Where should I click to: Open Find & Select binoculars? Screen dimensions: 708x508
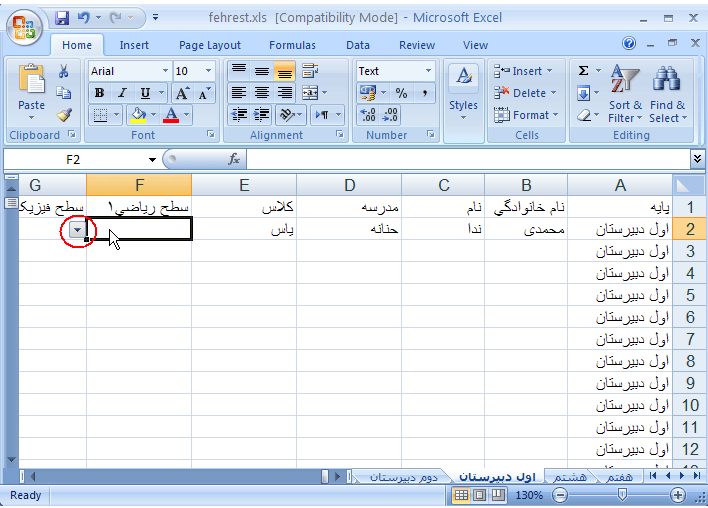667,81
